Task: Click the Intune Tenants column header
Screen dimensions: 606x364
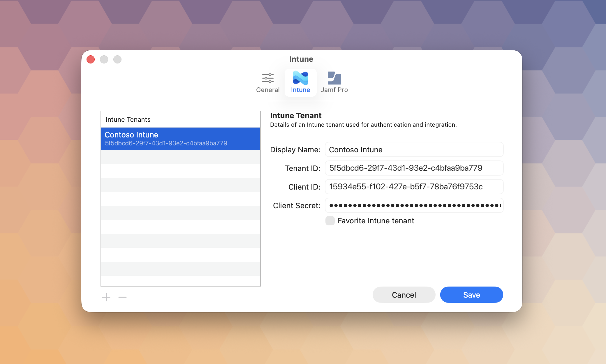Action: click(181, 119)
